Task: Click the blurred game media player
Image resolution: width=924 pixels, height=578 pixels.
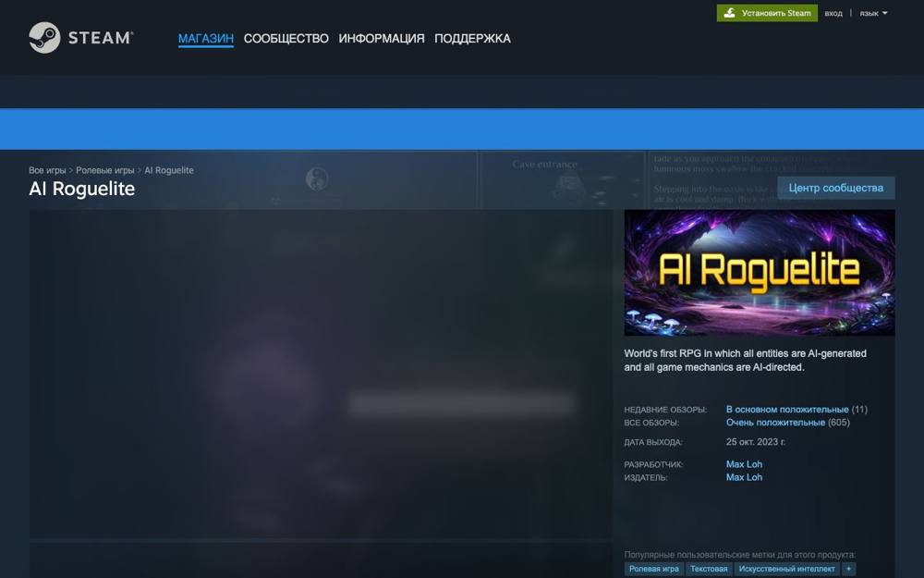Action: pyautogui.click(x=322, y=374)
